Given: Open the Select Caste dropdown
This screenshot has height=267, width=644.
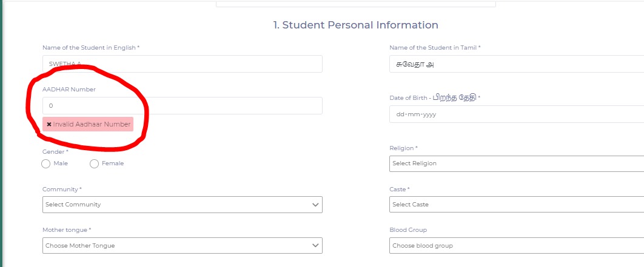Looking at the screenshot, I should click(515, 205).
